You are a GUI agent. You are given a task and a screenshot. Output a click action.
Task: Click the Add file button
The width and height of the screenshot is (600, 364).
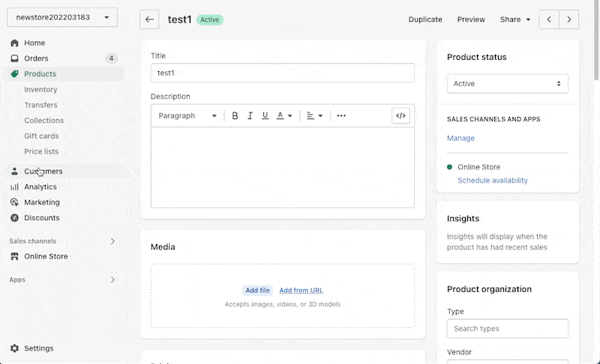pos(257,291)
